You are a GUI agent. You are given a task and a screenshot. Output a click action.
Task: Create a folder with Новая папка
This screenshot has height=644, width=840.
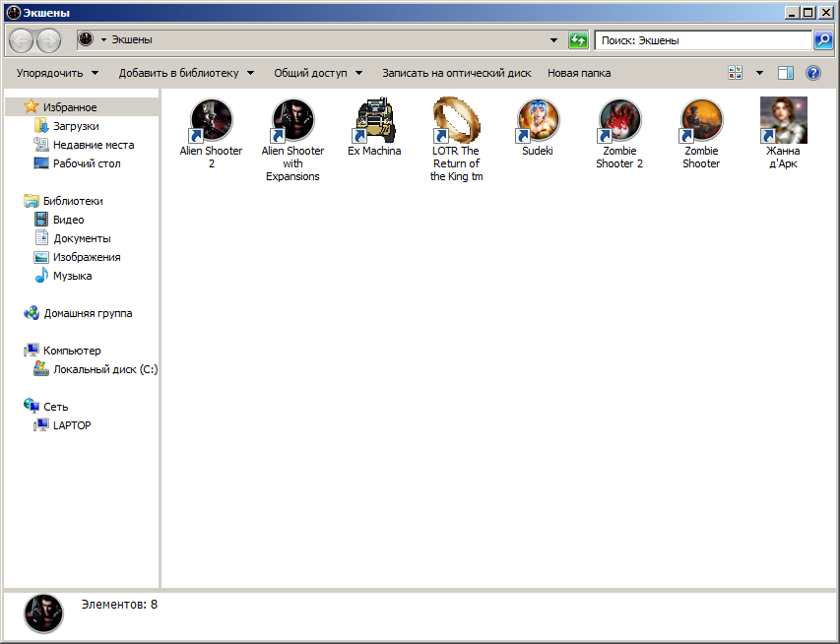(579, 73)
